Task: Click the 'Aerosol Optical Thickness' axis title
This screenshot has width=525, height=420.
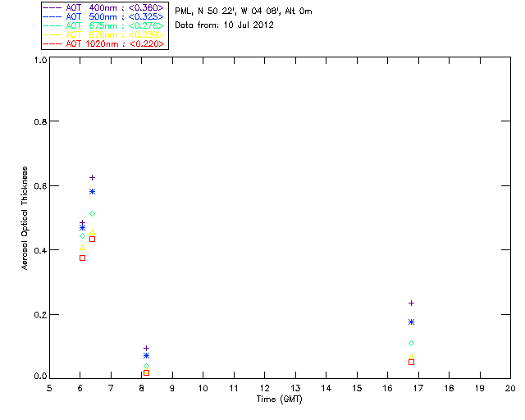Action: coord(25,218)
